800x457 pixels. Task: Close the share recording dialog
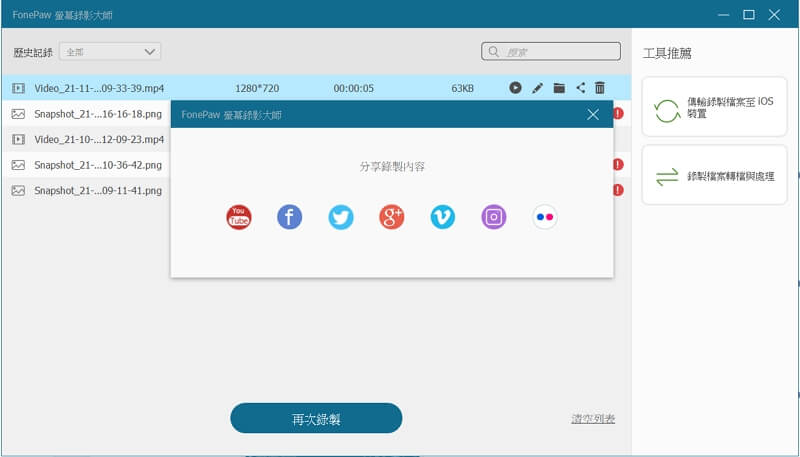[592, 114]
